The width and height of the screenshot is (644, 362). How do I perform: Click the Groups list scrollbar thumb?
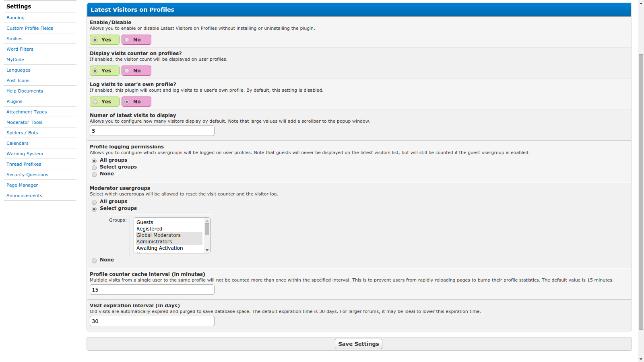pyautogui.click(x=207, y=229)
